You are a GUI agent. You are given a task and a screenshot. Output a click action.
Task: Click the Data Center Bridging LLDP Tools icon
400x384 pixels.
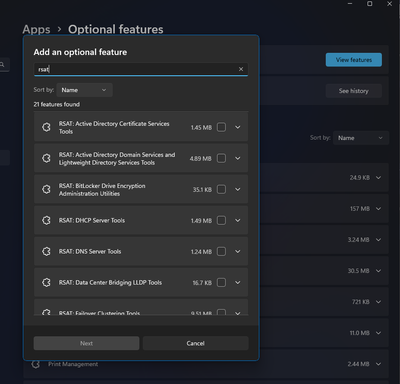(46, 282)
